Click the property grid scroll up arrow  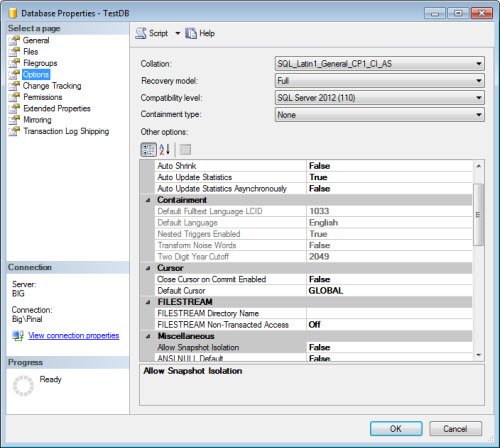coord(479,166)
